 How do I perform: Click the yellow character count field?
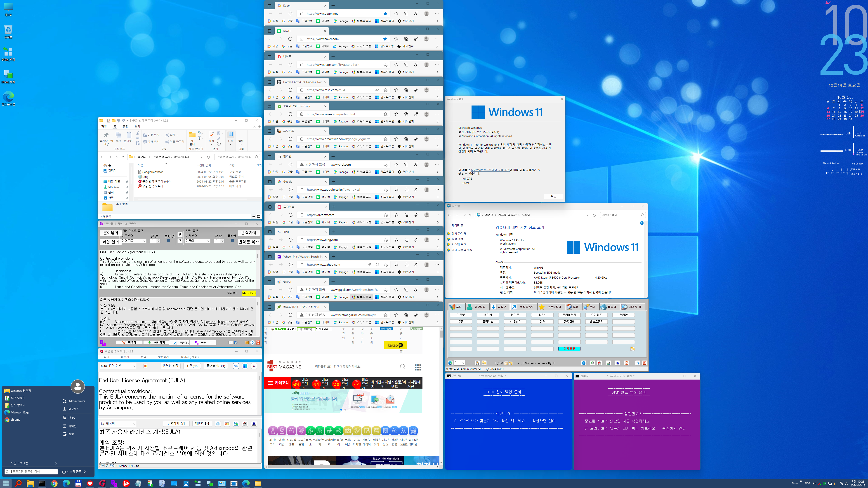point(249,293)
